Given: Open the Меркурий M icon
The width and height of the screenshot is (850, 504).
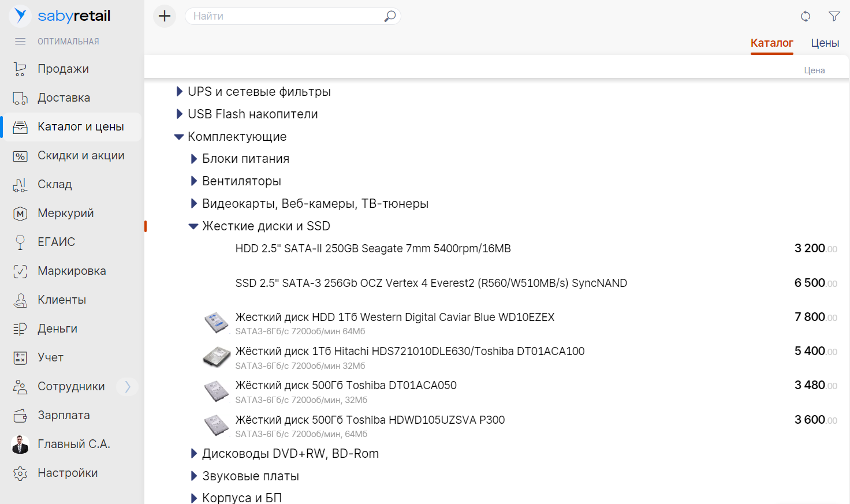Looking at the screenshot, I should click(x=20, y=214).
